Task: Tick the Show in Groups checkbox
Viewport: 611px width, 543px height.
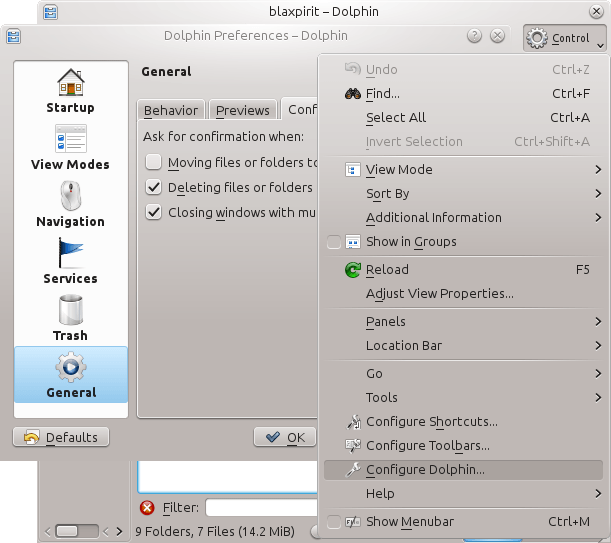Action: coord(334,242)
